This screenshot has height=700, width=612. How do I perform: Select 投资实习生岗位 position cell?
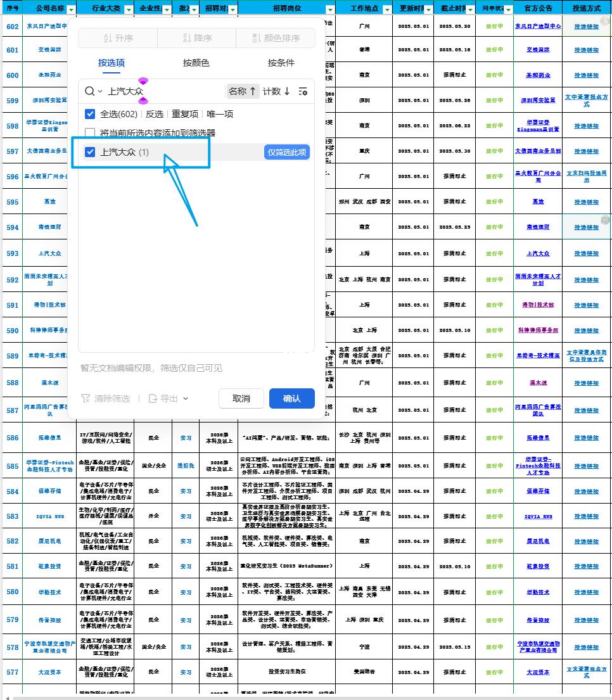(286, 671)
